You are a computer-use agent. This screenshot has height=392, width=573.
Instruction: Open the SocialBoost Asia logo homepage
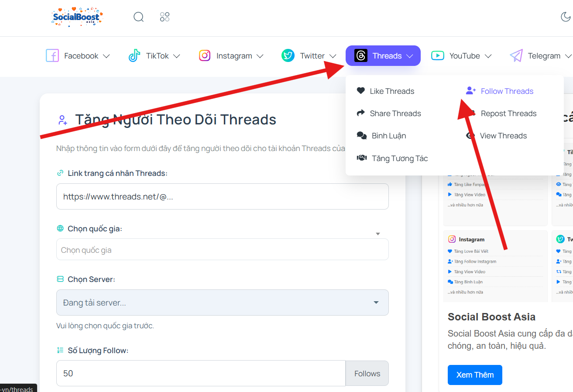tap(77, 17)
